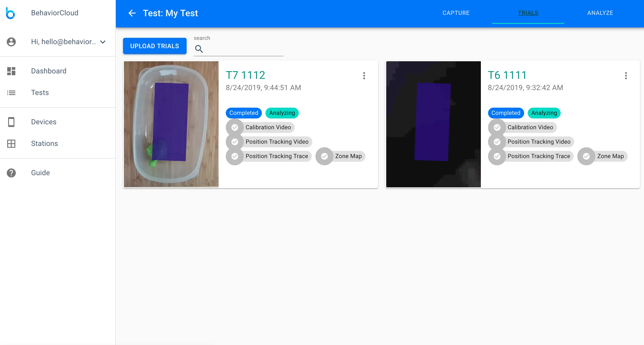Click the BehaviorCloud logo icon
This screenshot has height=345, width=644.
[x=10, y=13]
